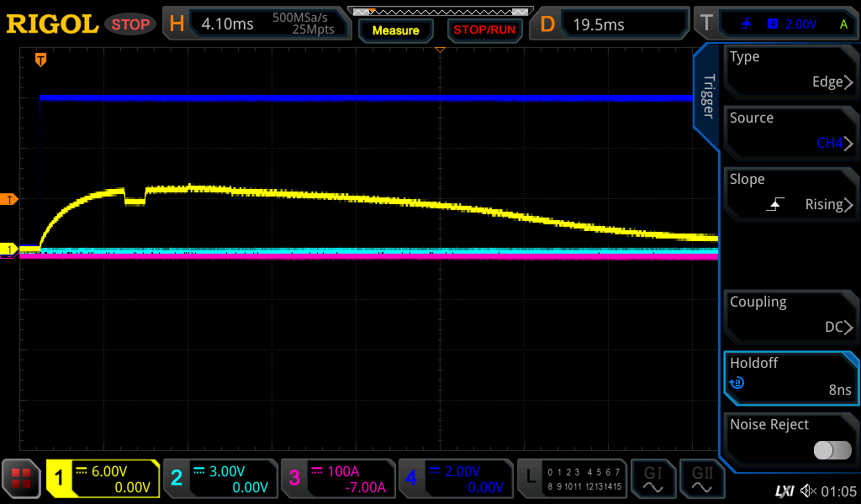Open the Coupling DC menu item

tap(790, 315)
